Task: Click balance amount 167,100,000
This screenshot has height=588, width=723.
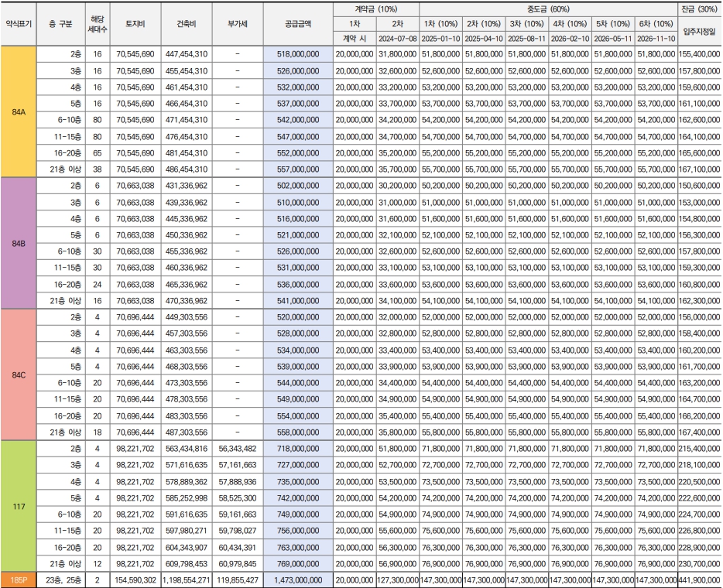Action: pos(700,169)
